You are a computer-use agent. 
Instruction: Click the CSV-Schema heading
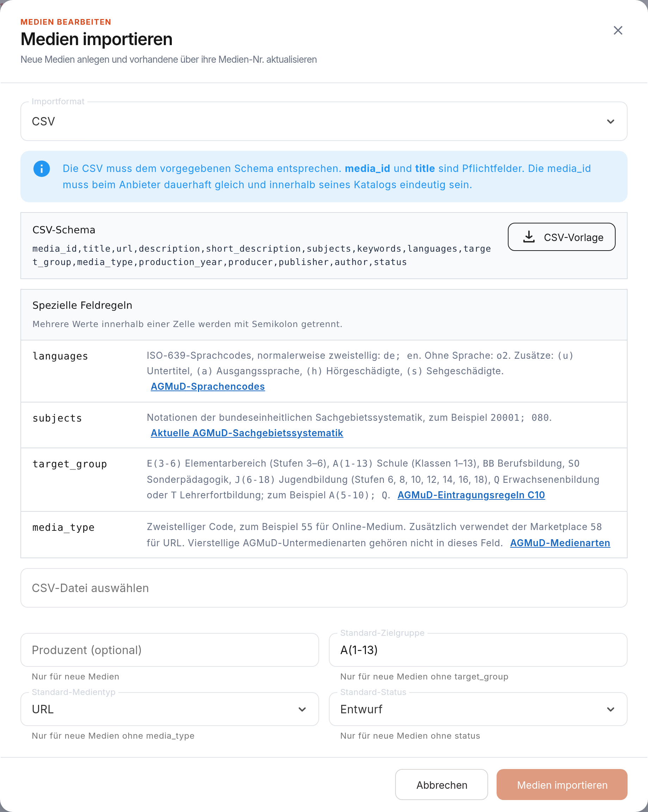64,230
